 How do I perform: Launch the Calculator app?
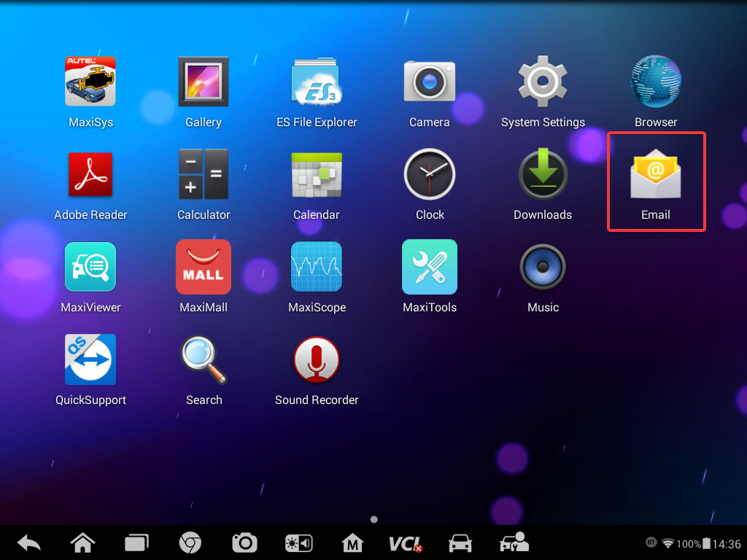tap(204, 174)
